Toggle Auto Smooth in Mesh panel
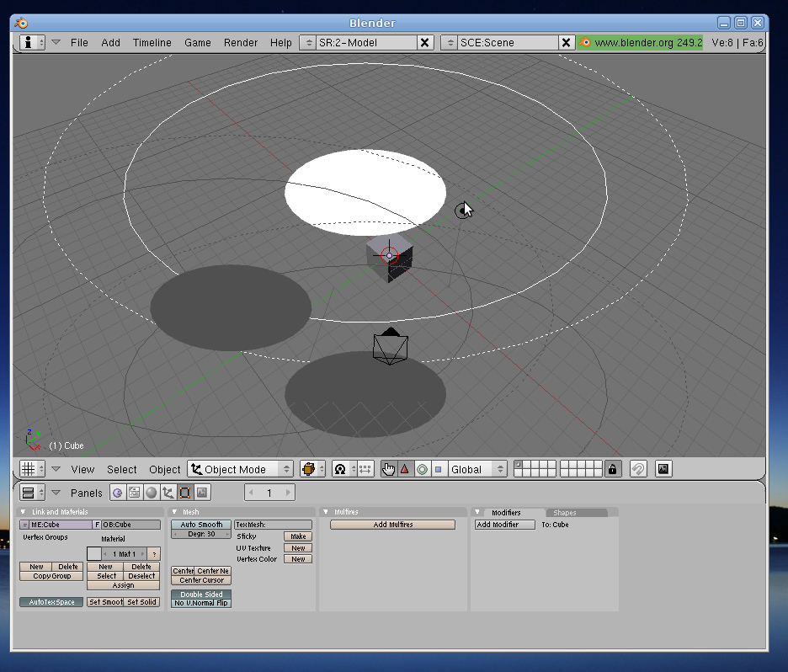The width and height of the screenshot is (788, 672). click(201, 525)
